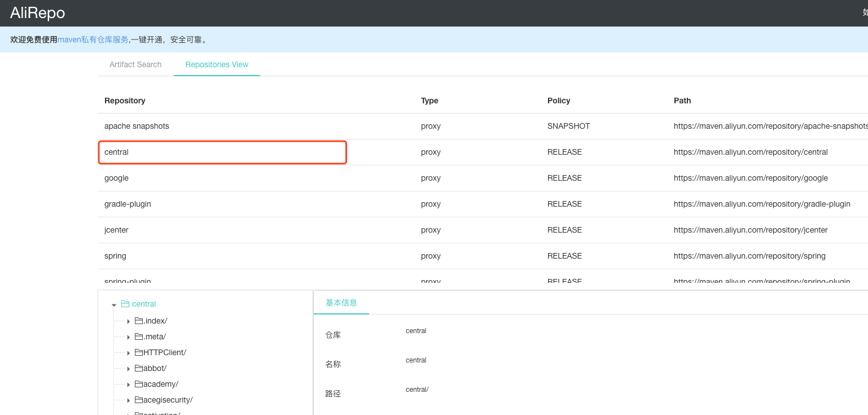The image size is (868, 415).
Task: Select the central label in tree
Action: 144,304
